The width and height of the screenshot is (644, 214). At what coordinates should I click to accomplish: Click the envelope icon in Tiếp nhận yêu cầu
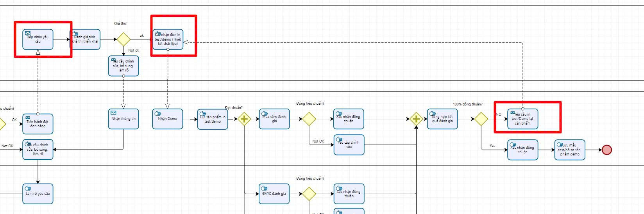coord(28,34)
